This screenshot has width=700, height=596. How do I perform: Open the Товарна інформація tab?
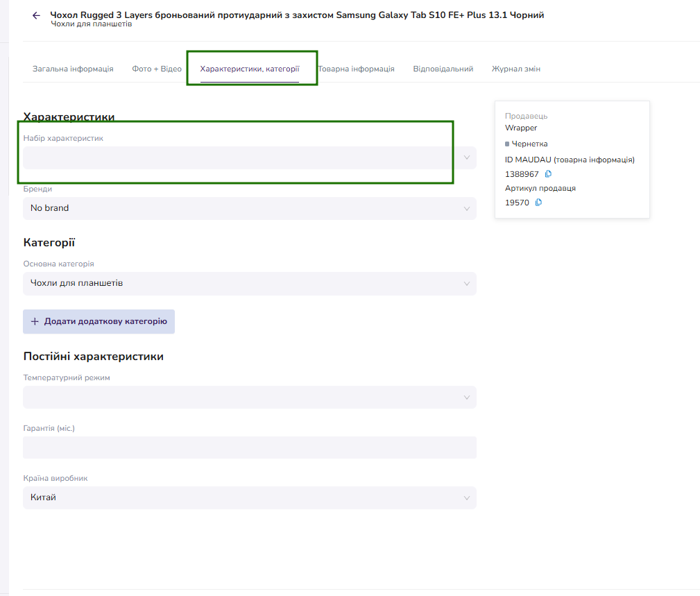click(357, 69)
